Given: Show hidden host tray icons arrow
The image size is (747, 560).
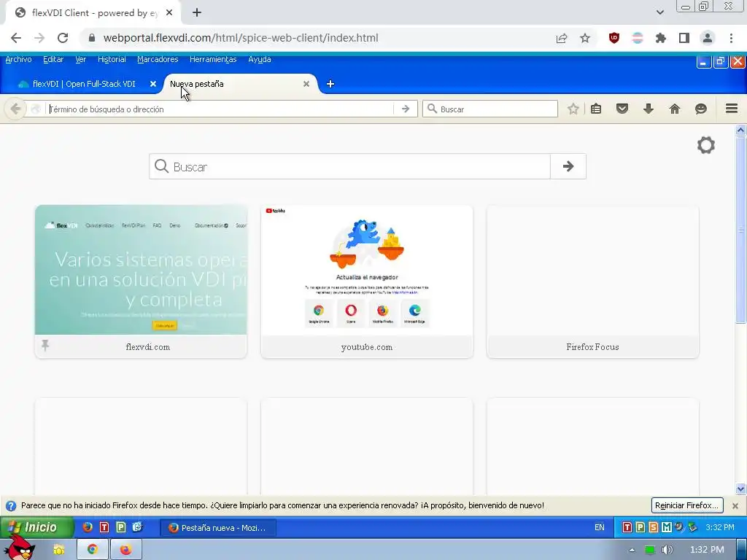Looking at the screenshot, I should click(x=632, y=550).
